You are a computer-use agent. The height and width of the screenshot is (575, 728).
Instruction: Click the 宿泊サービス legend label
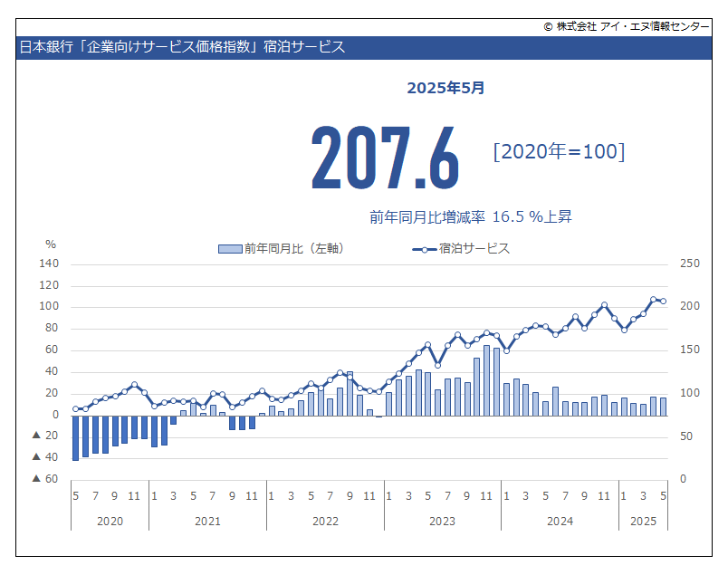point(474,249)
